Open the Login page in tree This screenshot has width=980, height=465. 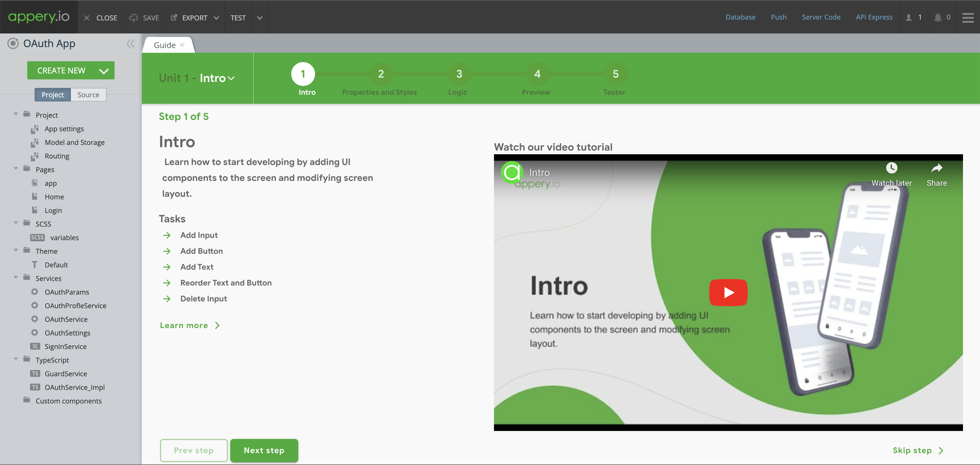pos(53,210)
